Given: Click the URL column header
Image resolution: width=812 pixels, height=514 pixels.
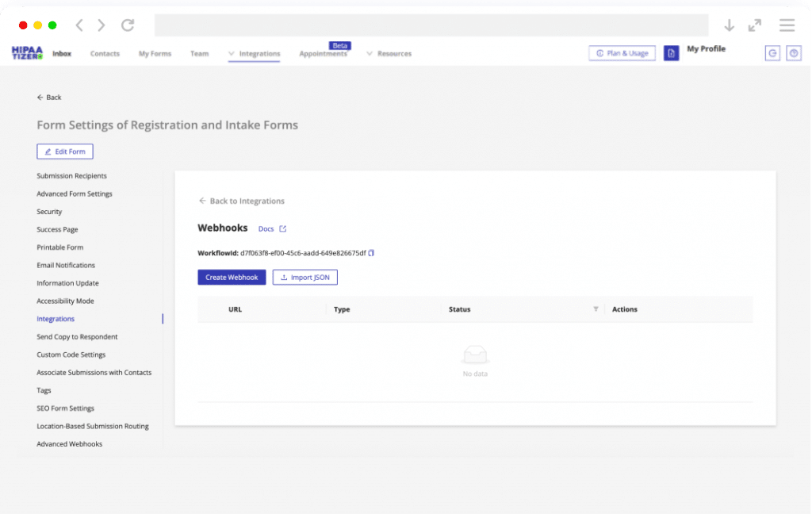Looking at the screenshot, I should pyautogui.click(x=235, y=309).
